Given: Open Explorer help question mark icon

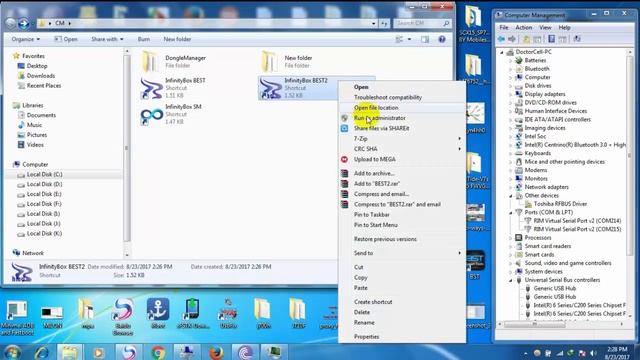Looking at the screenshot, I should point(442,39).
